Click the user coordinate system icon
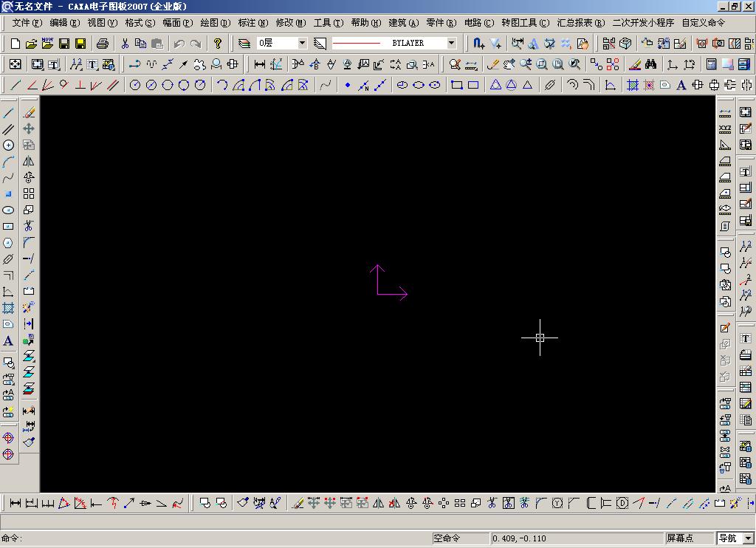The image size is (756, 548). click(x=672, y=64)
